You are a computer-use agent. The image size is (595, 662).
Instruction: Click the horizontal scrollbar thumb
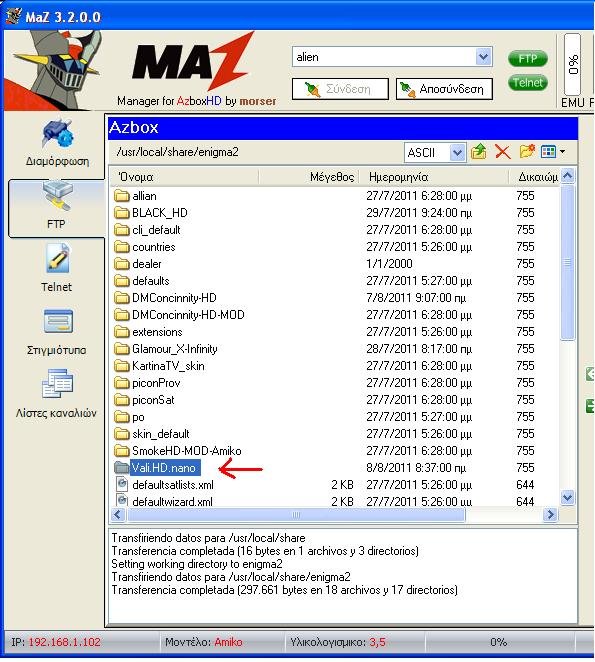[296, 515]
